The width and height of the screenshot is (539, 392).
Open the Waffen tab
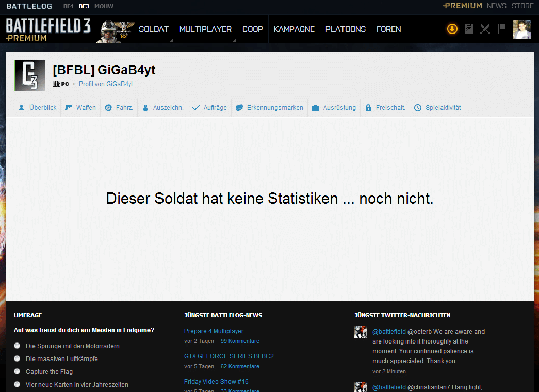80,108
